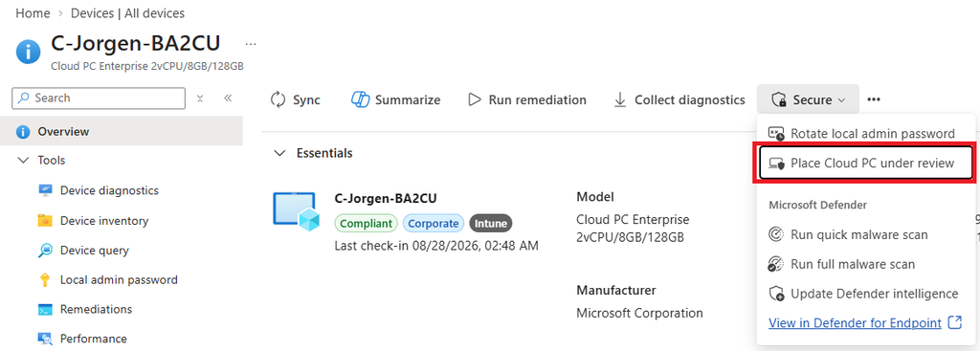Click the quick malware scan icon
Screen dimensions: 980x351
775,235
